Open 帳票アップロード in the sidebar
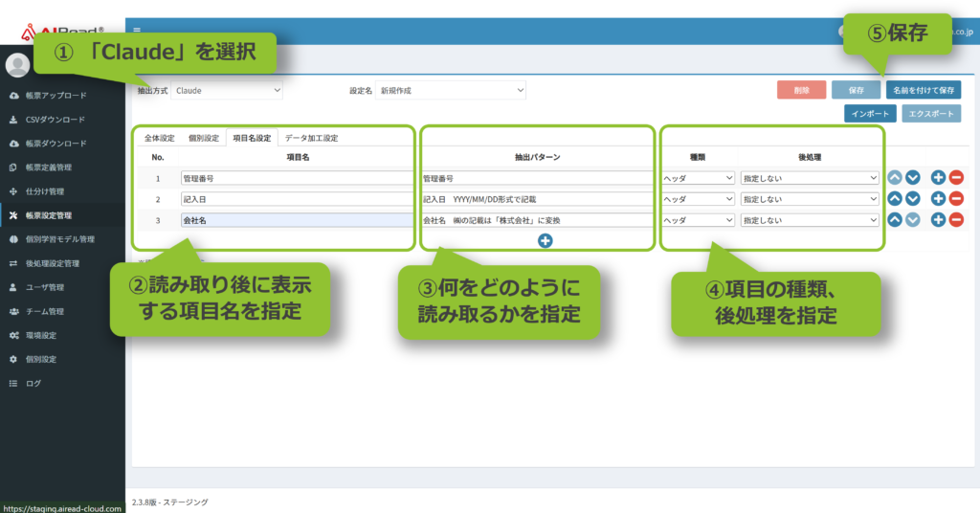This screenshot has width=980, height=513. (x=56, y=96)
